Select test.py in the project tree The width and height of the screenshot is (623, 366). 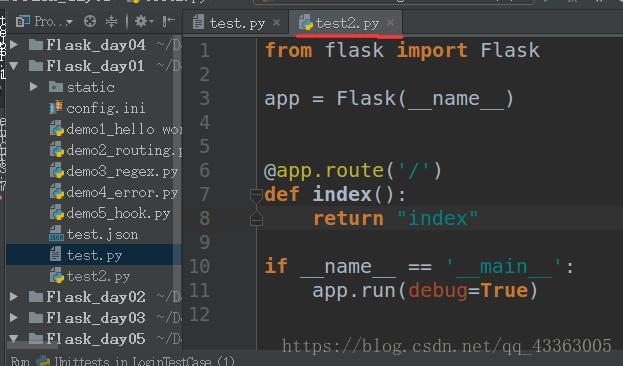pos(94,255)
